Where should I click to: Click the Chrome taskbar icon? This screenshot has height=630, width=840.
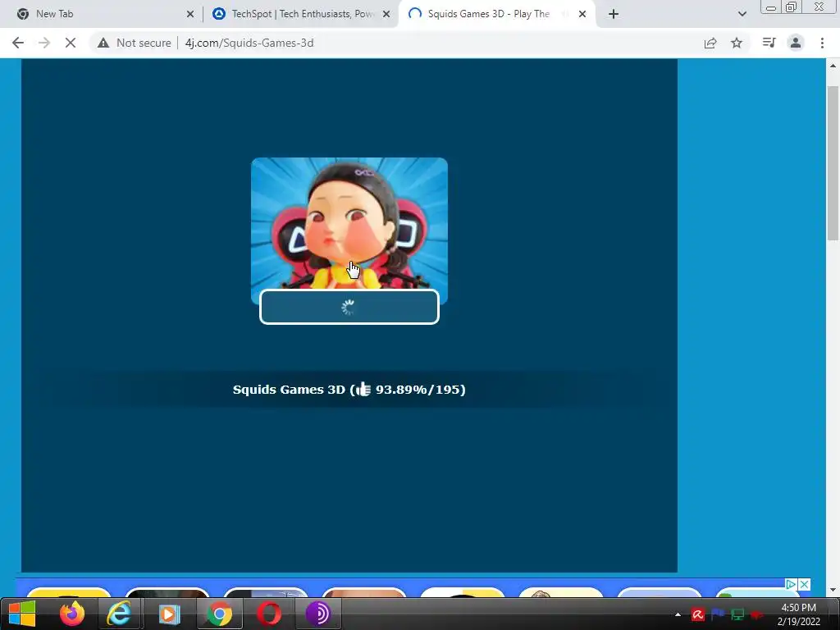pyautogui.click(x=220, y=614)
